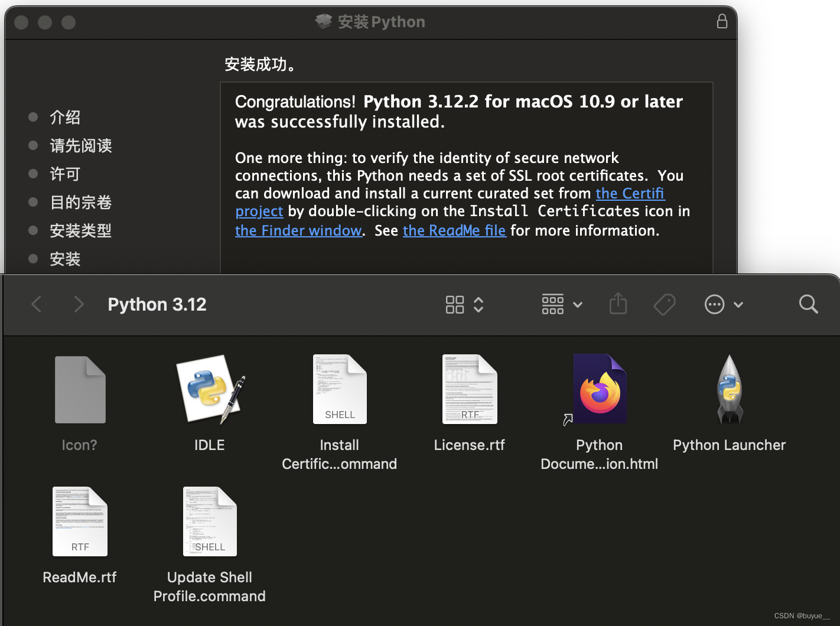
Task: Open the Finder more actions ellipsis menu
Action: pyautogui.click(x=714, y=305)
